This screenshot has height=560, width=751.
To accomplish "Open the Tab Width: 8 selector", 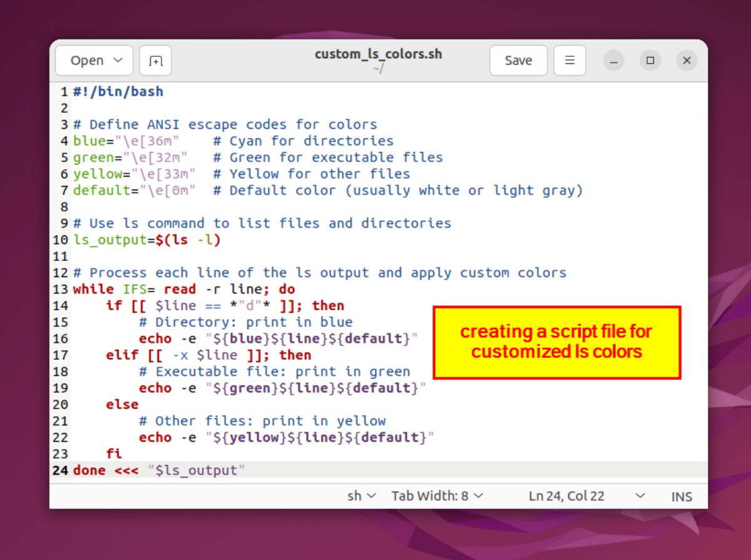I will (438, 496).
